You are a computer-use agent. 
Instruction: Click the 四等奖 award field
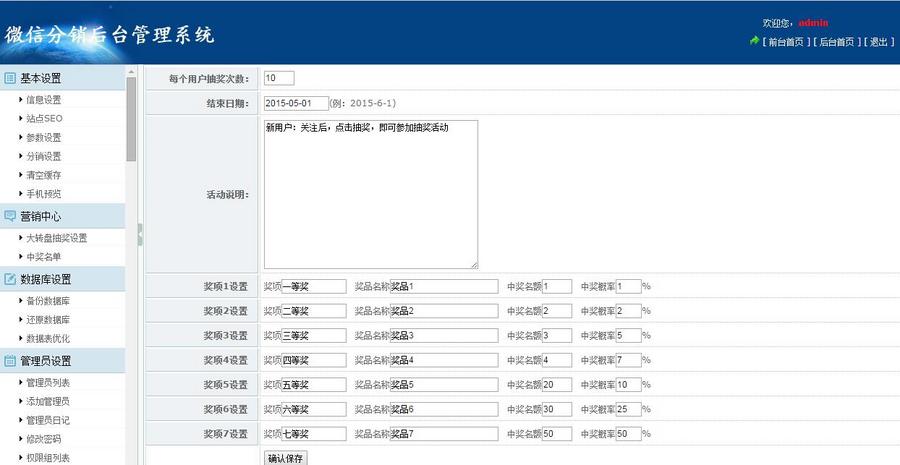313,360
